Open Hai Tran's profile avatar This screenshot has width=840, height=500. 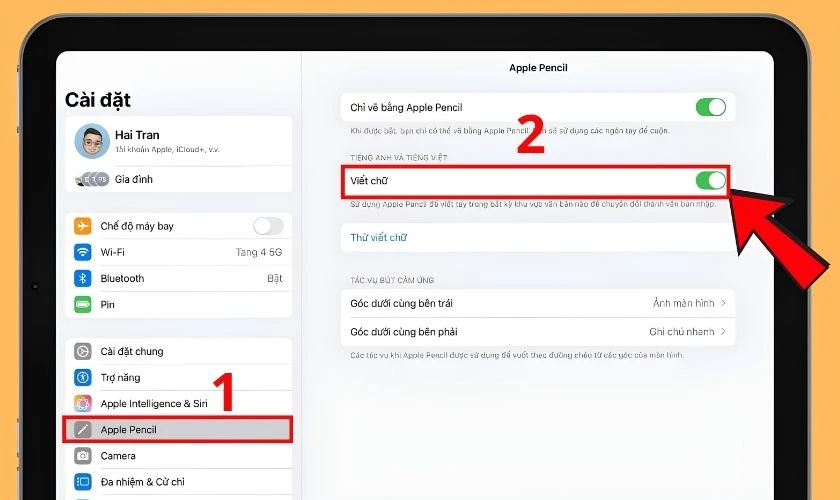(x=92, y=141)
